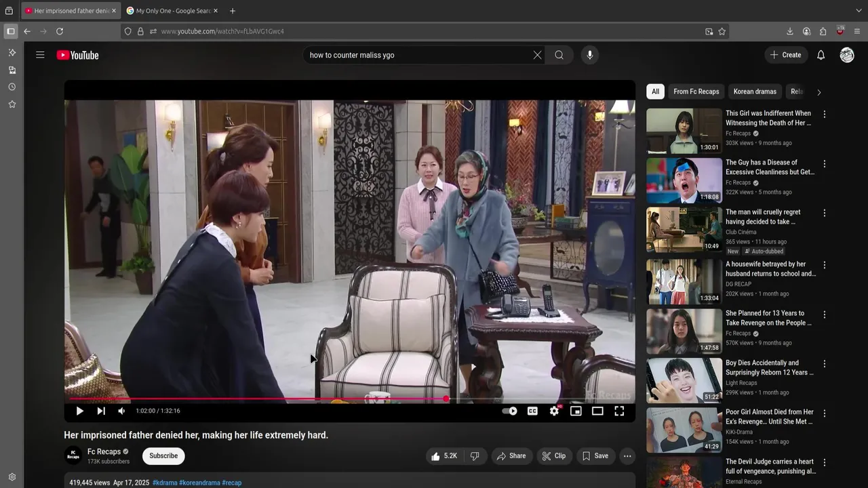
Task: Open options for The man will cruelly regret
Action: pyautogui.click(x=825, y=213)
